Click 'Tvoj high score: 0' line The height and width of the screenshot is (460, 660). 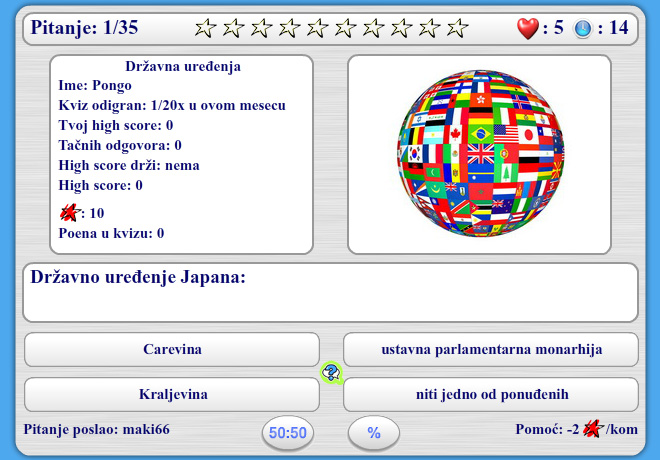(x=116, y=125)
